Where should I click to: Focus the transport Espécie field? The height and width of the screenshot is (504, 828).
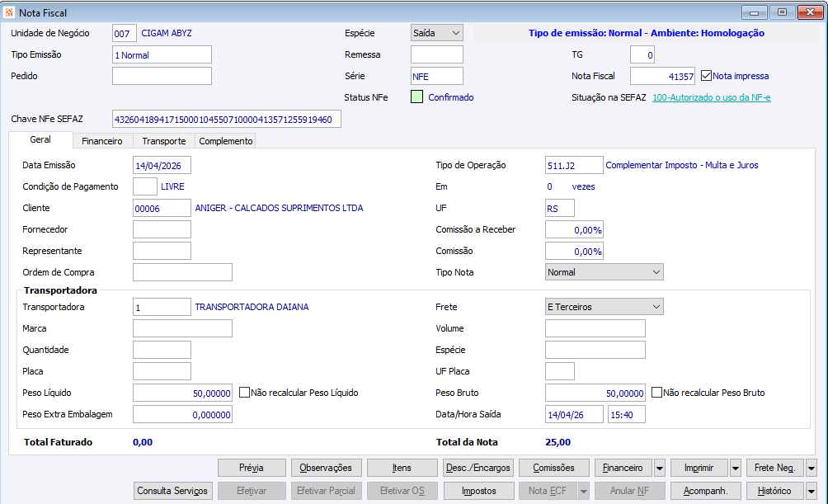click(x=595, y=350)
